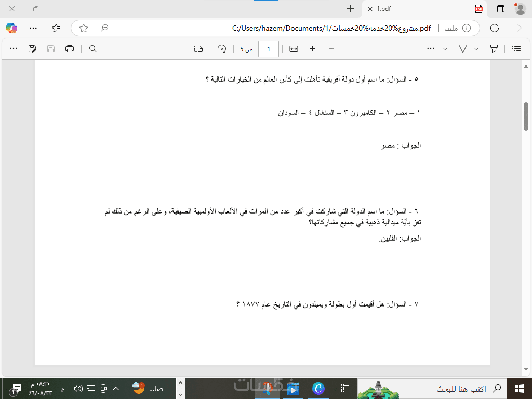Click the scrollbar down arrow
This screenshot has width=532, height=399.
click(526, 370)
